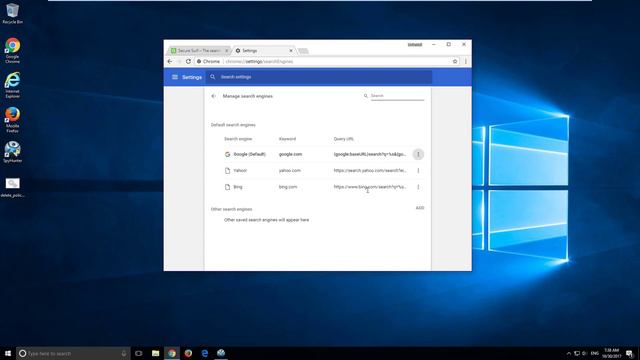Click the taskbar Type here to search box
This screenshot has width=640, height=360.
(73, 353)
